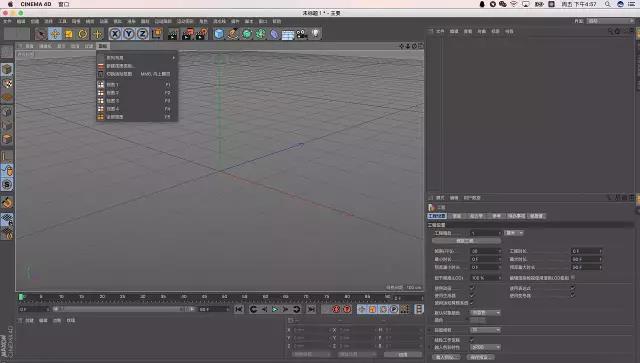Choose 排列布局 submenu in open panel menu
The width and height of the screenshot is (640, 363).
[x=137, y=58]
